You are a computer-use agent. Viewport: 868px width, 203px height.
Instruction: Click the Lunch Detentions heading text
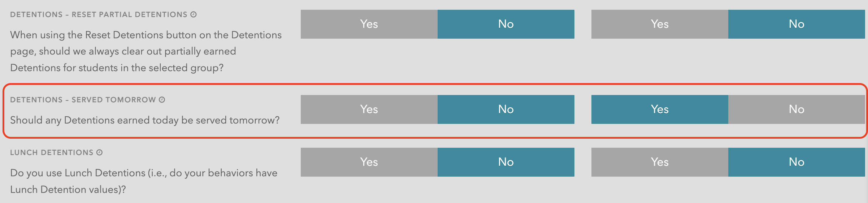click(52, 152)
